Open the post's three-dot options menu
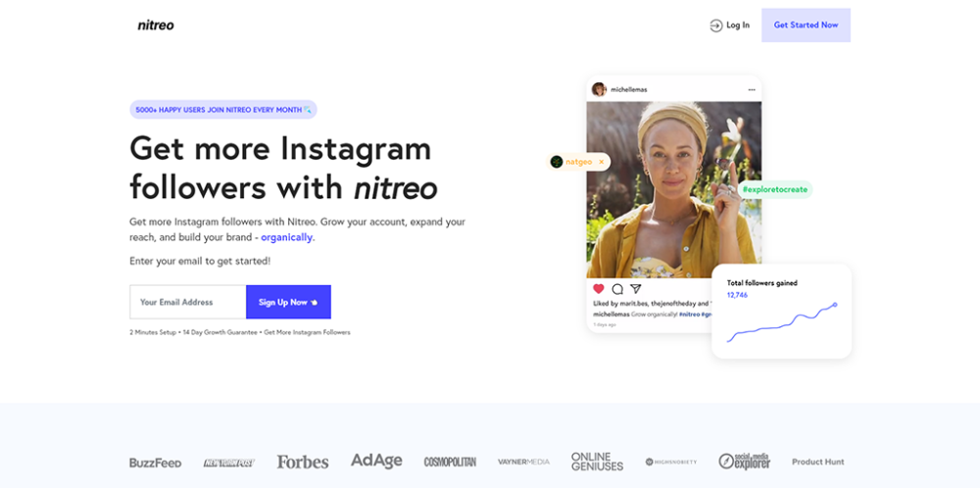The image size is (980, 488). point(752,90)
